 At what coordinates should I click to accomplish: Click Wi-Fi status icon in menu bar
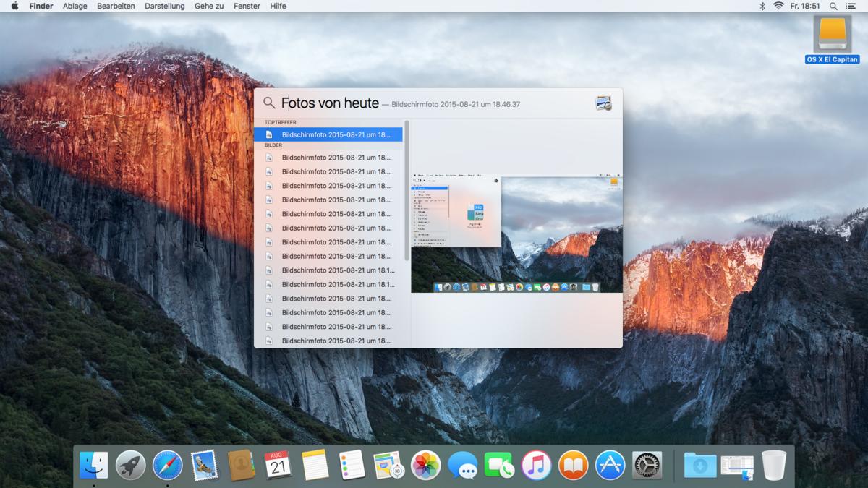[778, 6]
